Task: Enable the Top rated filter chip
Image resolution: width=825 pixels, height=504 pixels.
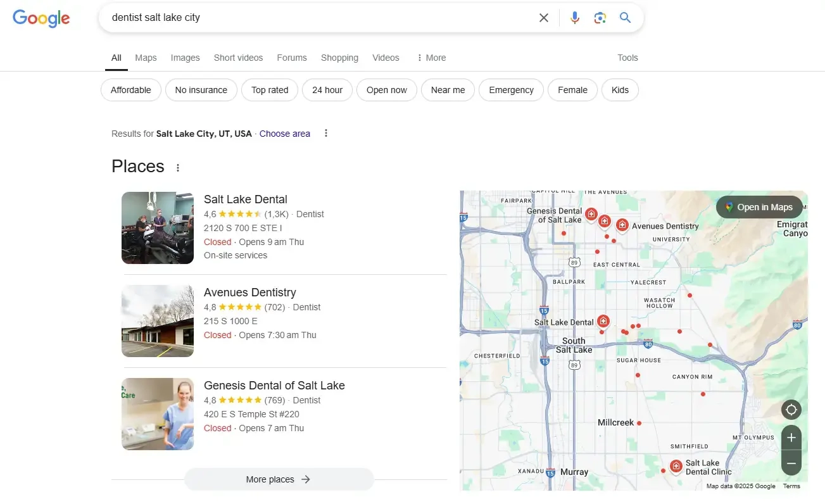Action: [x=270, y=90]
